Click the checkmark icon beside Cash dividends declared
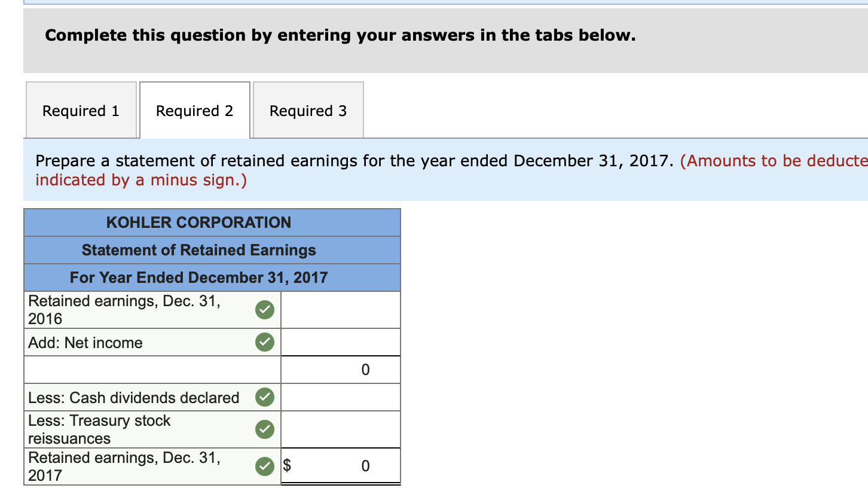This screenshot has height=488, width=868. click(x=264, y=396)
